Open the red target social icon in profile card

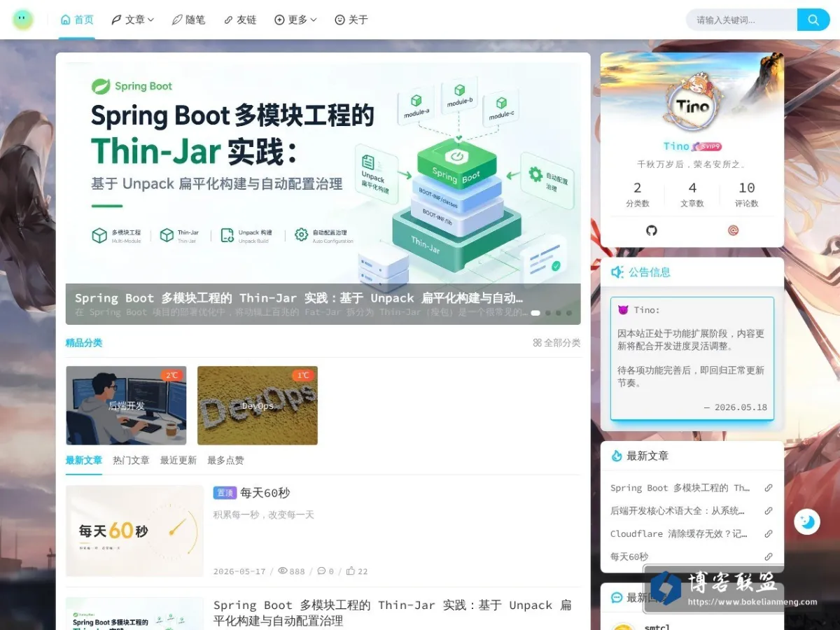tap(734, 230)
